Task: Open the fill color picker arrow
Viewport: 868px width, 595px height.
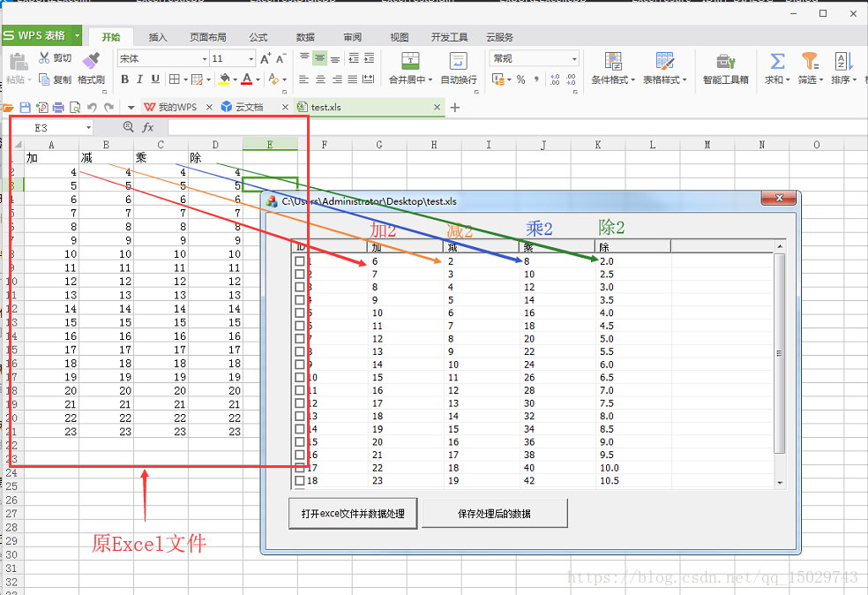Action: [x=236, y=79]
